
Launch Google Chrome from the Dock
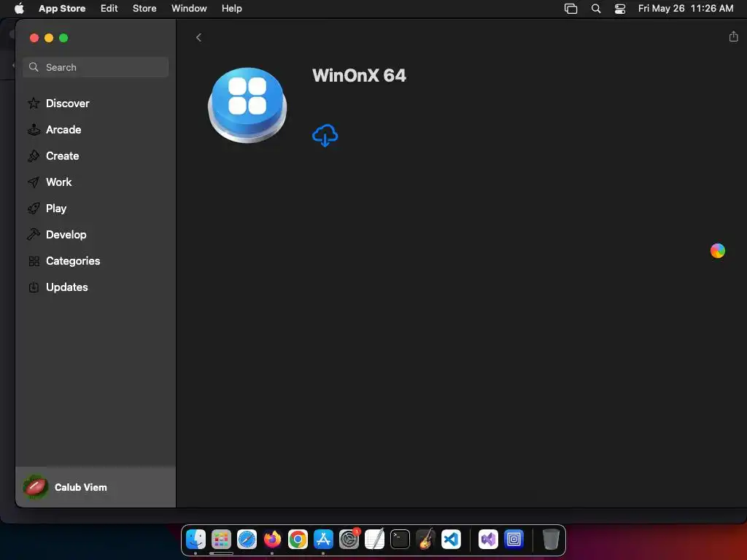pyautogui.click(x=298, y=539)
